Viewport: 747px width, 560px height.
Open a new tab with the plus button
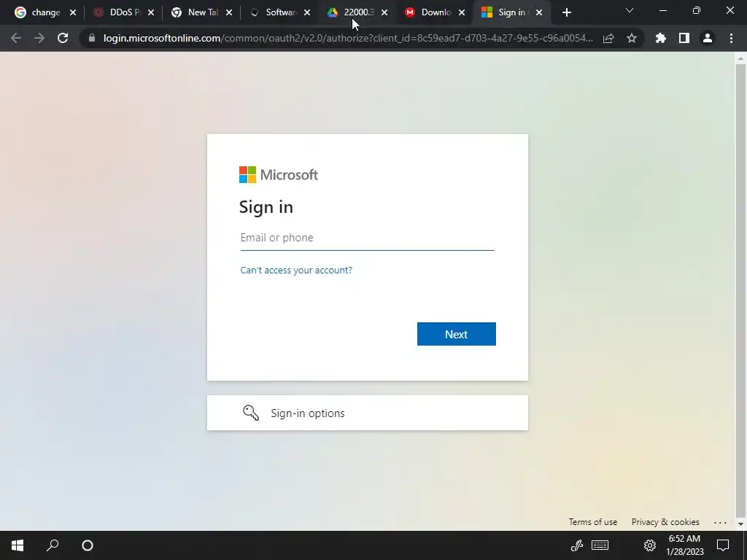(x=566, y=12)
